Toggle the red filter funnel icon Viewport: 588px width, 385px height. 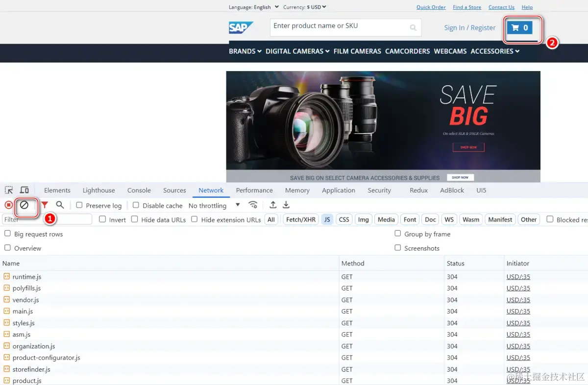[45, 205]
